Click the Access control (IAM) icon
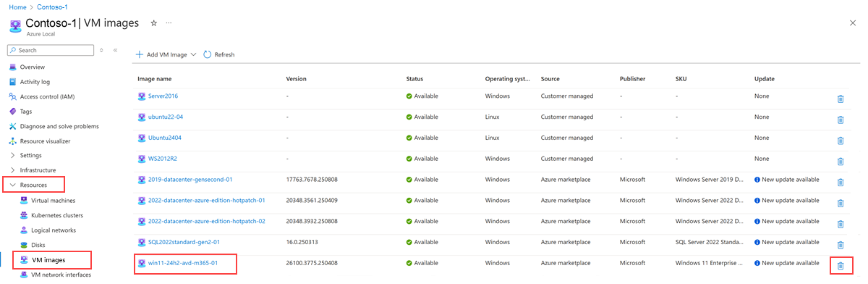This screenshot has width=868, height=284. (x=13, y=96)
